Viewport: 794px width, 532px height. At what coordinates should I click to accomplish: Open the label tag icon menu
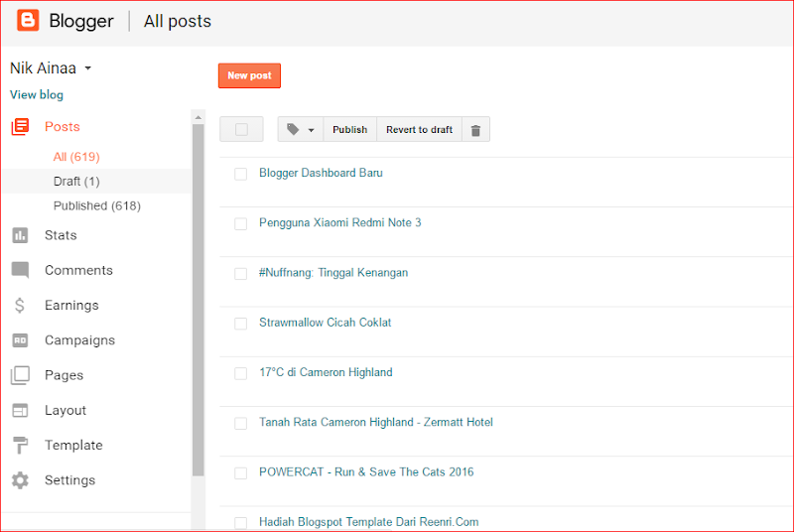[x=301, y=130]
